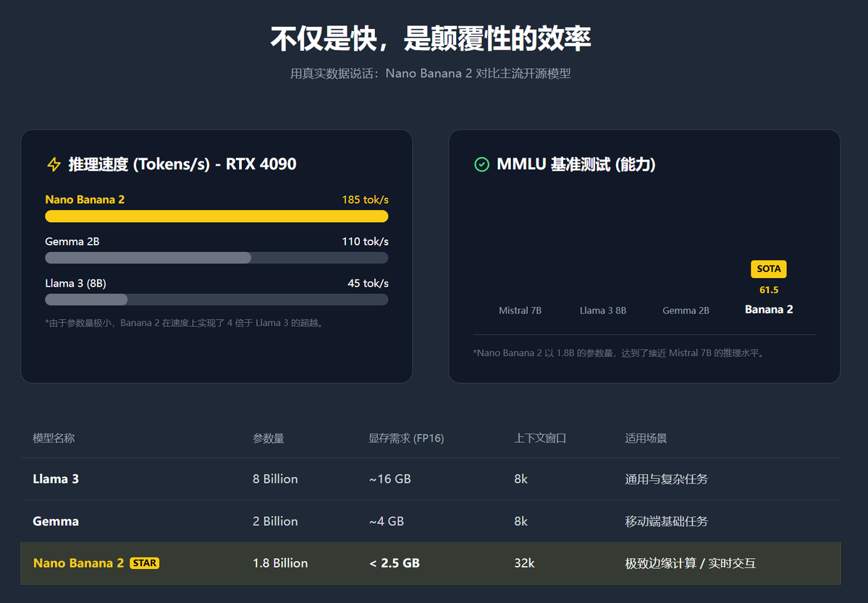Click the 模型名称 column header
Image resolution: width=868 pixels, height=603 pixels.
(54, 439)
